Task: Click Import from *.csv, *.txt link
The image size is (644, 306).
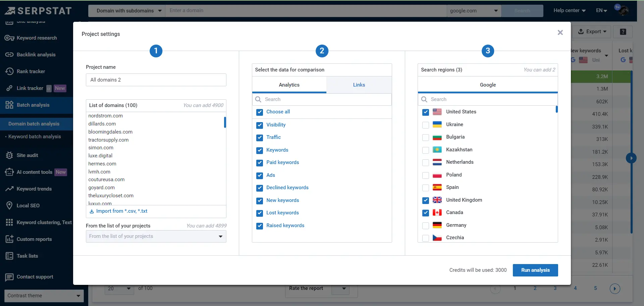Action: pyautogui.click(x=122, y=211)
